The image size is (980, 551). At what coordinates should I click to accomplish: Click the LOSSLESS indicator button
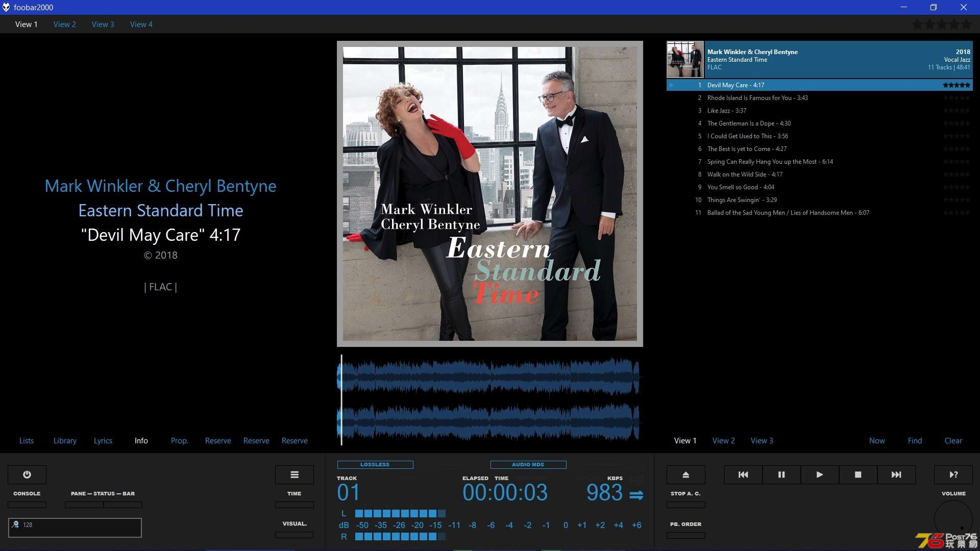[375, 464]
